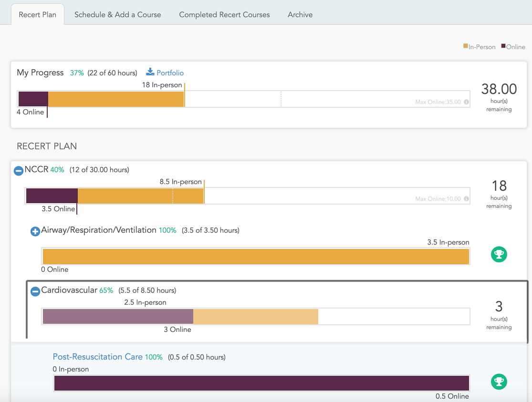This screenshot has height=402, width=532.
Task: Click the minus icon beside Cardiovascular
Action: pos(35,291)
